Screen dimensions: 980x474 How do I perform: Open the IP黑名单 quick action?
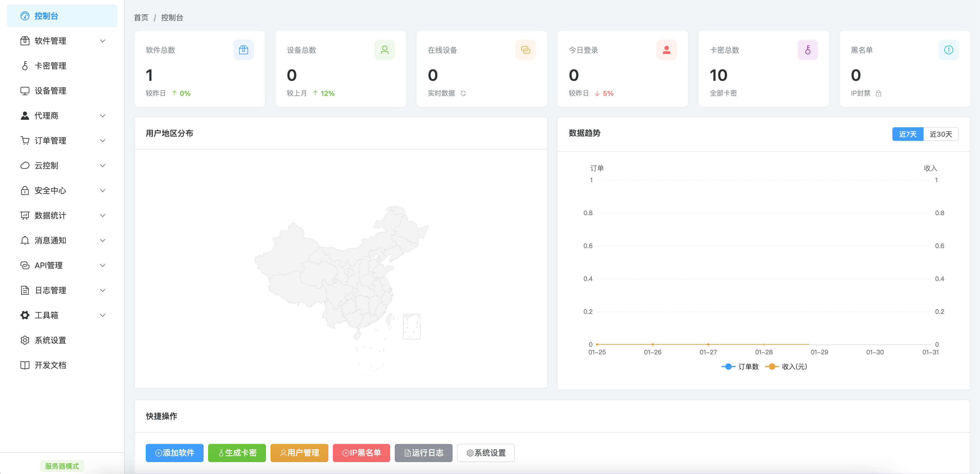pos(361,453)
